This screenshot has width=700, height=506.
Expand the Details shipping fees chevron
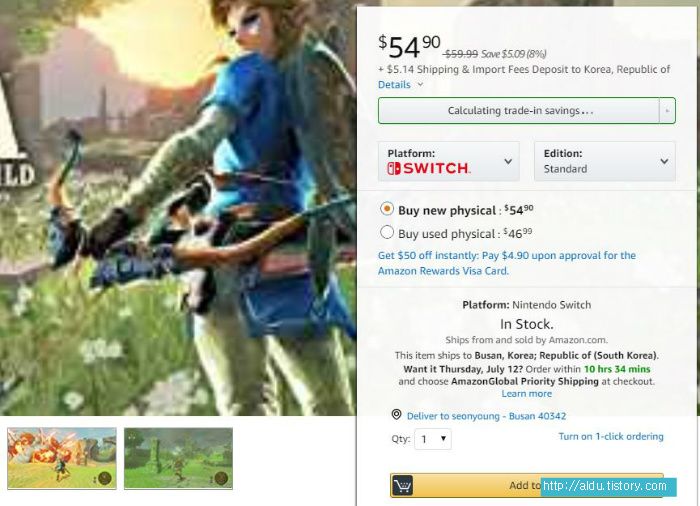[x=420, y=84]
